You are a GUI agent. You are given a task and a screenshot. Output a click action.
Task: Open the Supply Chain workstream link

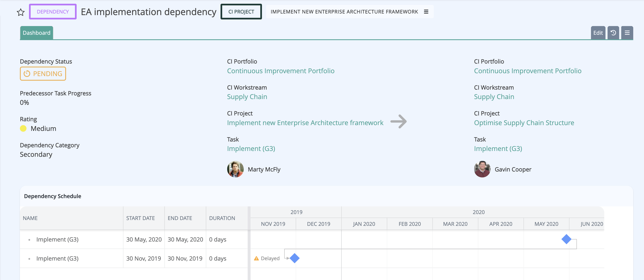click(x=247, y=97)
